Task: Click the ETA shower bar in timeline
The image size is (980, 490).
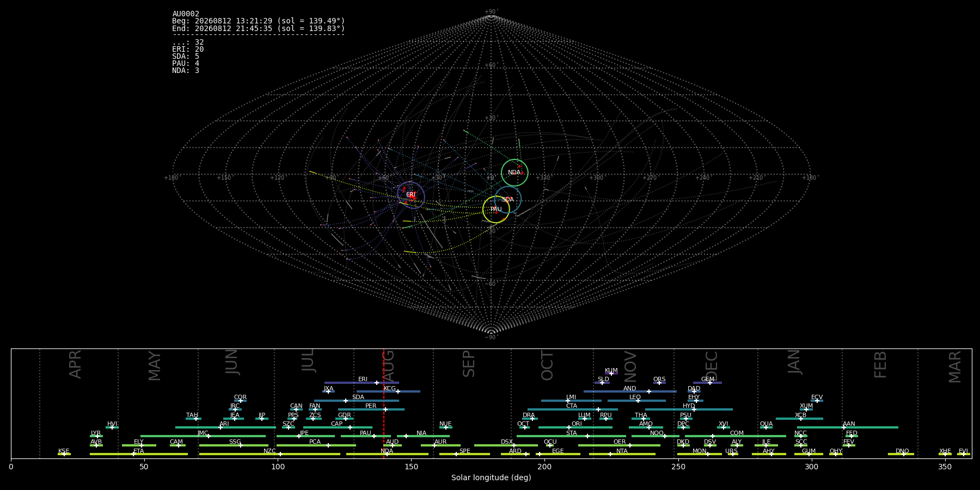Action: (x=139, y=454)
